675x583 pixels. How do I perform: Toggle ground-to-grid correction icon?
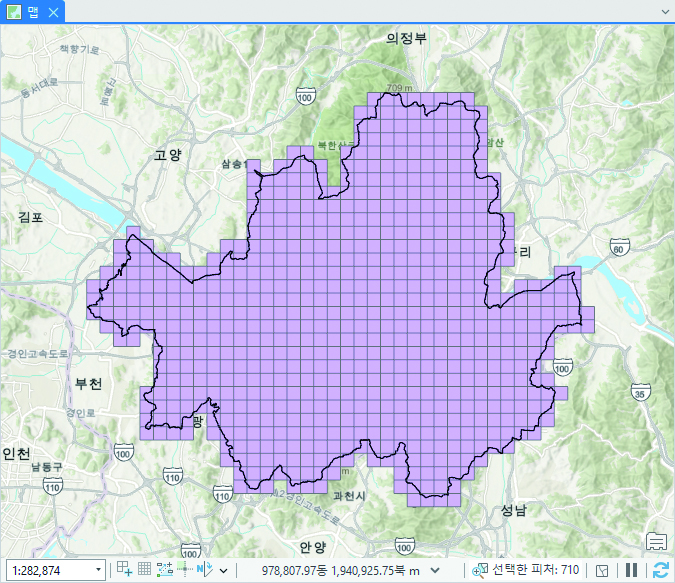(x=203, y=570)
